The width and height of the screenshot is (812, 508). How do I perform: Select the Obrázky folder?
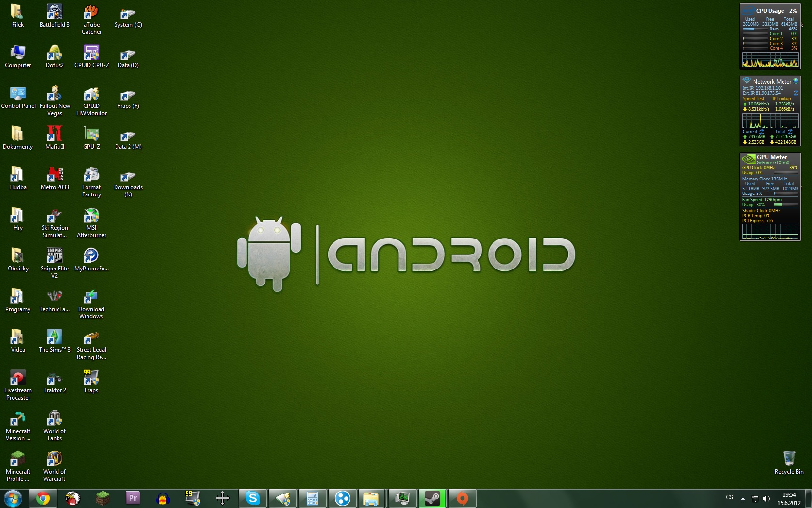pos(18,260)
